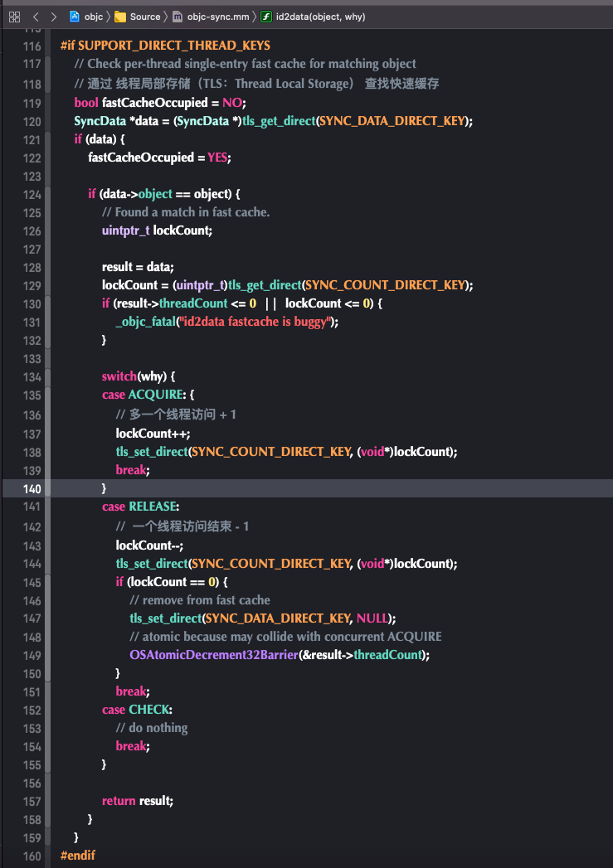Click line number 149 in the gutter
The width and height of the screenshot is (613, 868).
click(x=32, y=656)
